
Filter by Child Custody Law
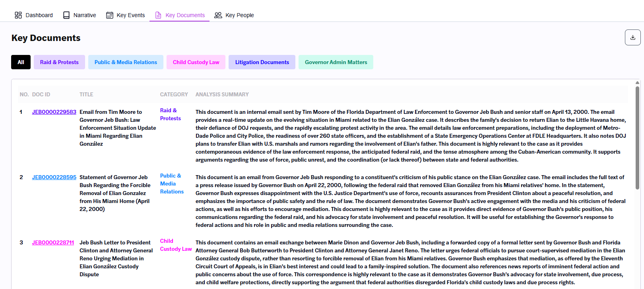pyautogui.click(x=196, y=62)
